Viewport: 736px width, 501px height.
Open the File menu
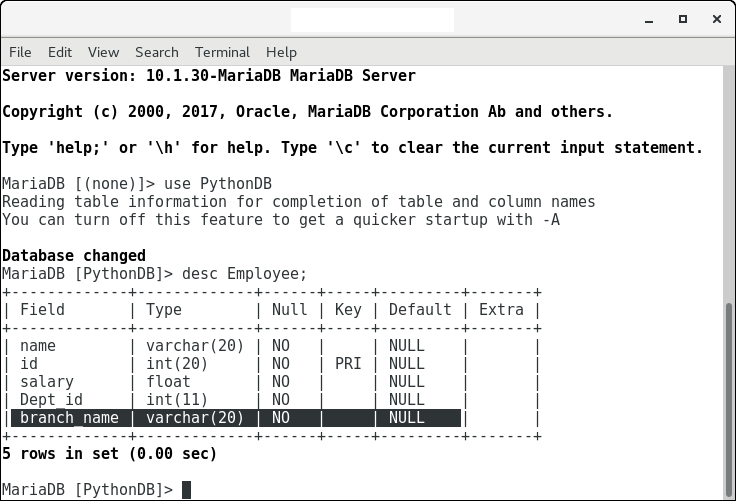[x=20, y=52]
